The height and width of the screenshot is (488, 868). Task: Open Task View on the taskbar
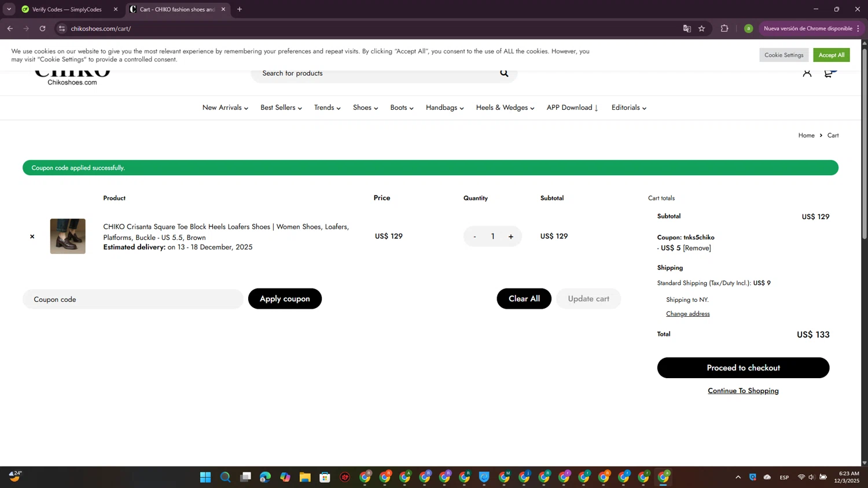(245, 477)
